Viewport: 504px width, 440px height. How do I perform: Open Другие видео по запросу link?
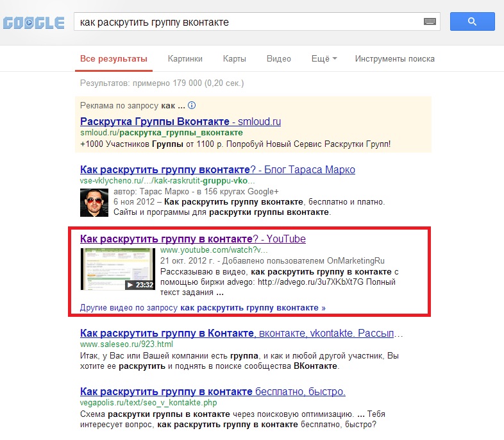tap(203, 308)
